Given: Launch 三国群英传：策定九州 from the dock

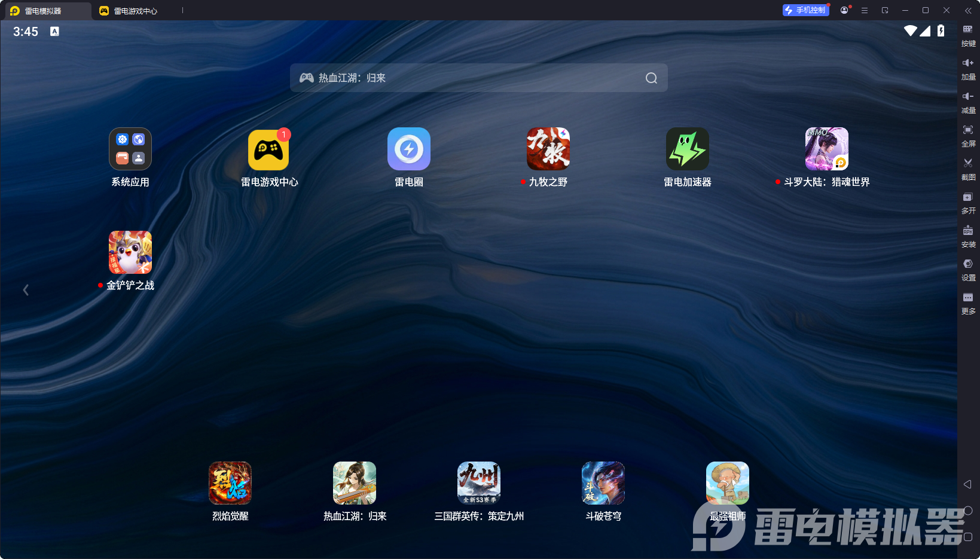Looking at the screenshot, I should point(479,483).
